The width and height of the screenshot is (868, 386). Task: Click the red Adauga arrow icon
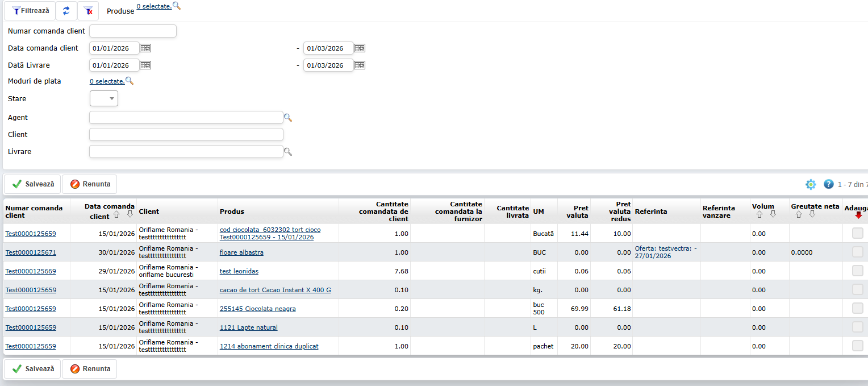[x=858, y=215]
